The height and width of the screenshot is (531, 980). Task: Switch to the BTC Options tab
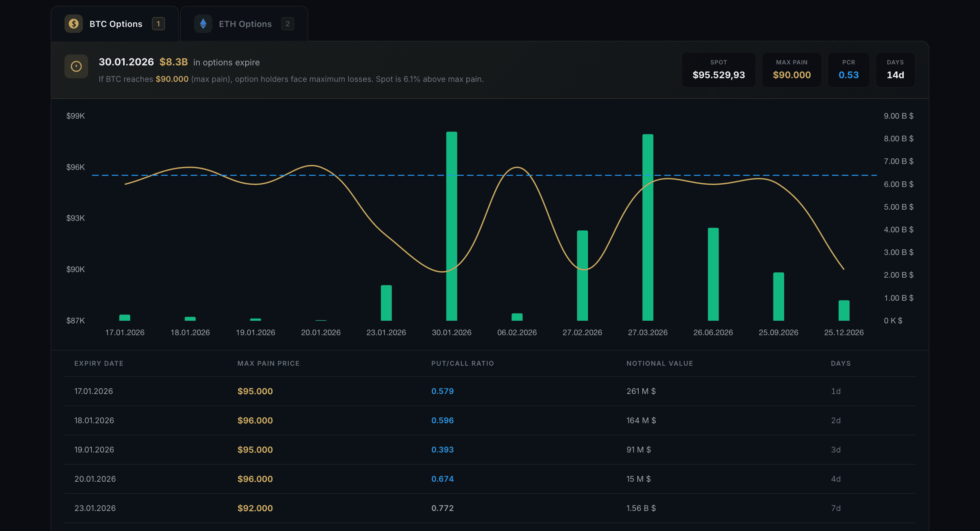pos(115,24)
